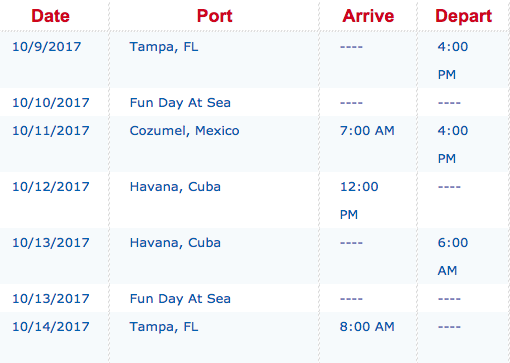Screen dimensions: 510x363
Task: Click 12:00 PM Havana arrival time
Action: 359,201
